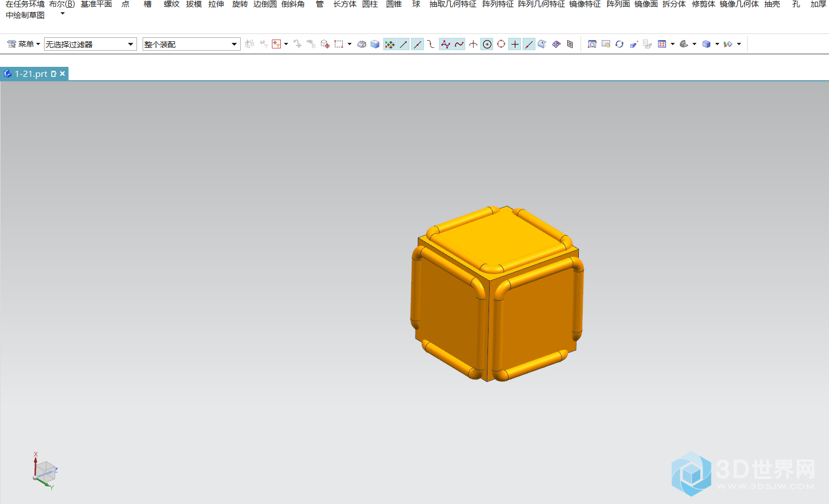Click the 基准平面 command

[96, 4]
